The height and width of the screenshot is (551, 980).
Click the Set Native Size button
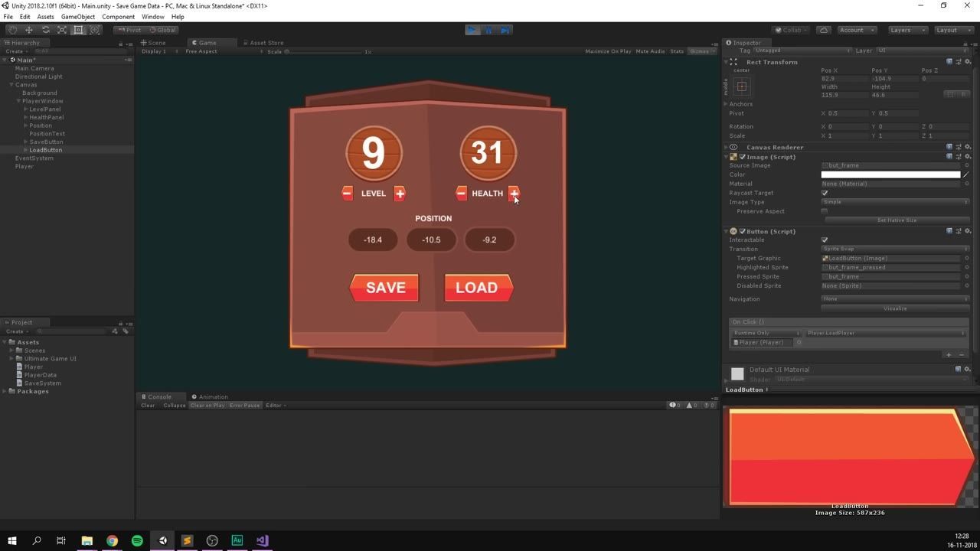pyautogui.click(x=897, y=220)
